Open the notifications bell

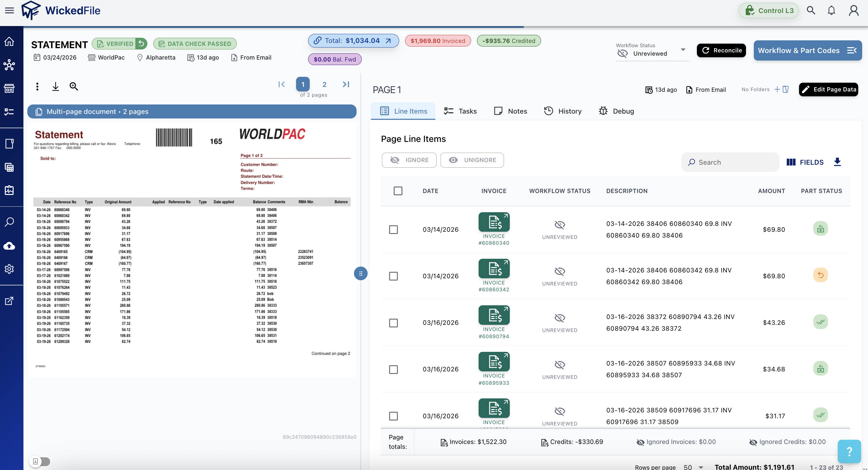pos(831,10)
